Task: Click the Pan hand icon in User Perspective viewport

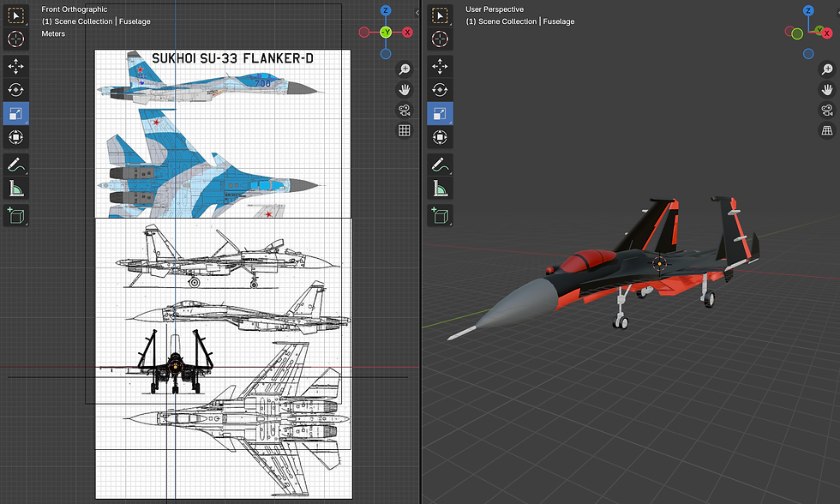Action: [x=827, y=89]
